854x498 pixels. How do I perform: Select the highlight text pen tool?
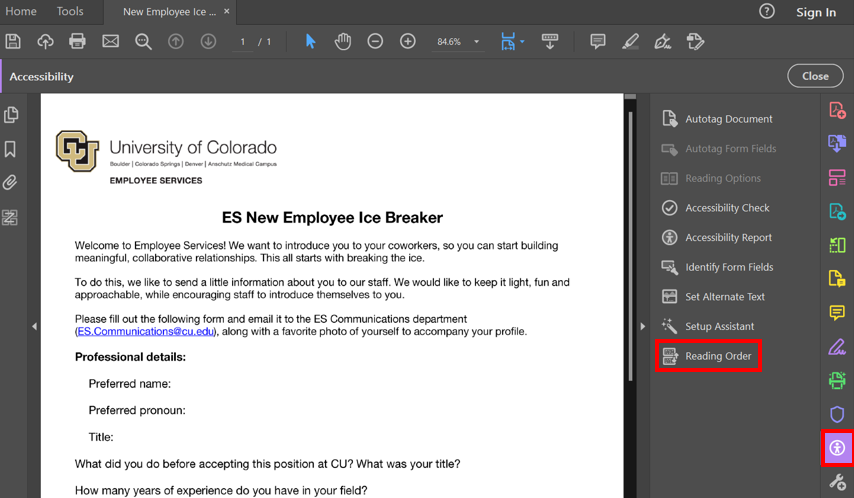pos(630,41)
